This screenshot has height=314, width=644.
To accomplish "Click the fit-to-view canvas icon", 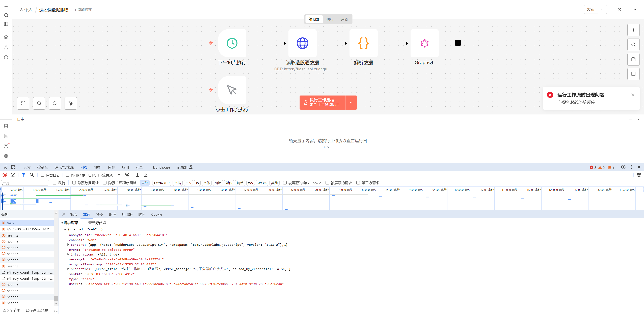I will pos(23,103).
